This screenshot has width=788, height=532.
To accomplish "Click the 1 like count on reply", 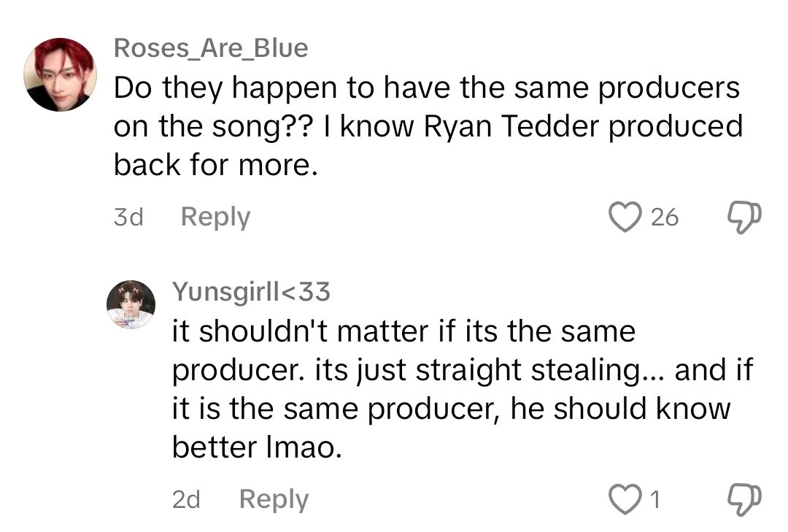I will tap(654, 500).
